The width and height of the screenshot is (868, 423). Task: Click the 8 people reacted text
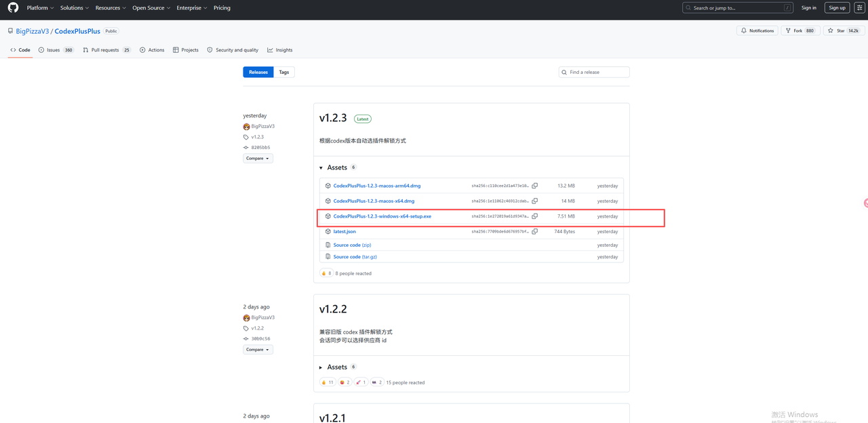click(x=353, y=274)
